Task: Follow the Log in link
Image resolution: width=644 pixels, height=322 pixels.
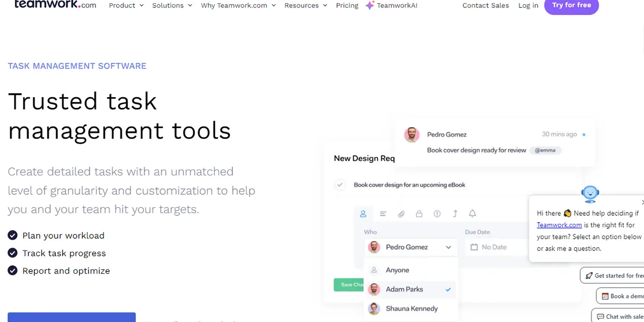Action: pos(528,5)
